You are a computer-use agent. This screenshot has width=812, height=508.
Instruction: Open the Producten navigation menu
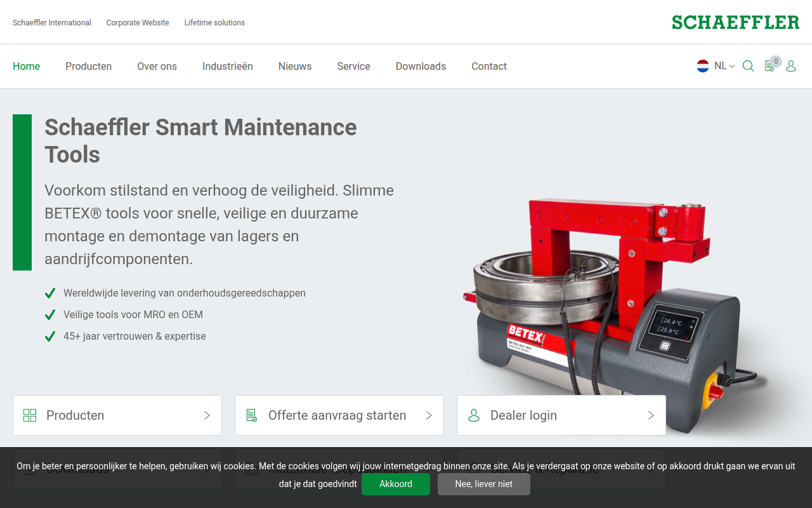pyautogui.click(x=89, y=66)
